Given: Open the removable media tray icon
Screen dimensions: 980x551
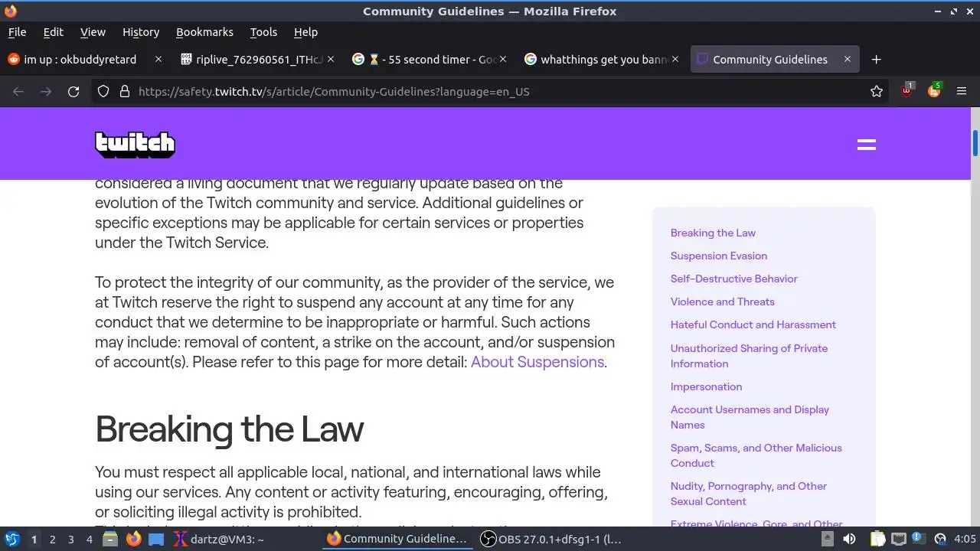Looking at the screenshot, I should [827, 540].
